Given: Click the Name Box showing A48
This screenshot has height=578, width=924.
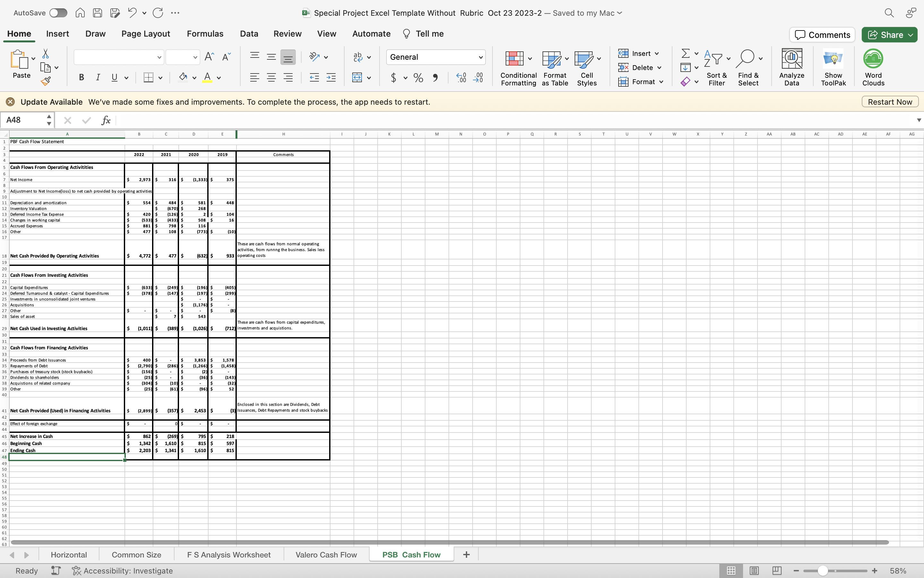Looking at the screenshot, I should (x=23, y=120).
